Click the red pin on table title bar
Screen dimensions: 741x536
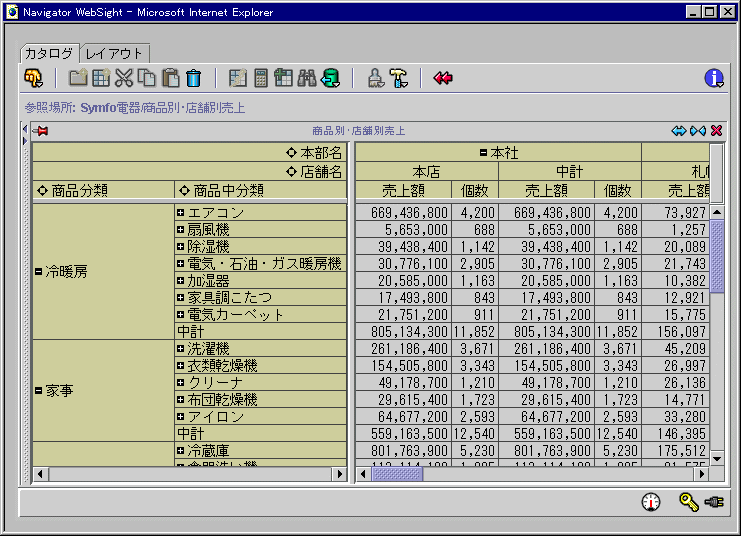tap(41, 131)
